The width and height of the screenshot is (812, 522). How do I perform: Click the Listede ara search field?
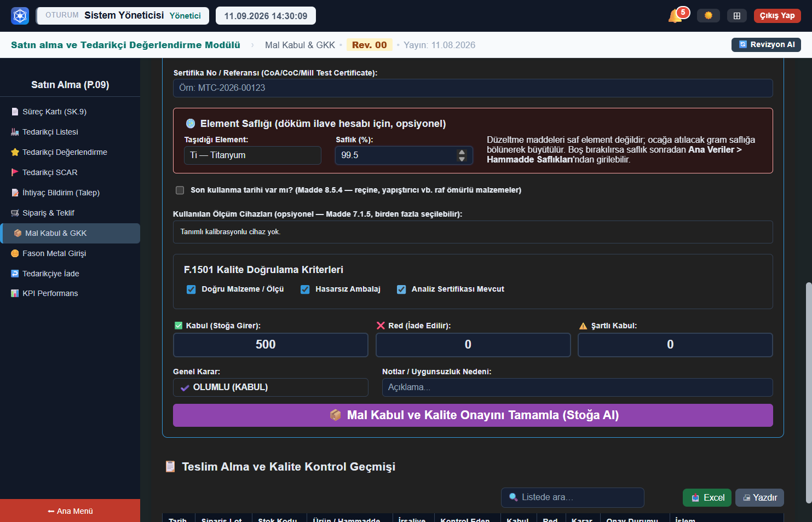click(x=573, y=497)
